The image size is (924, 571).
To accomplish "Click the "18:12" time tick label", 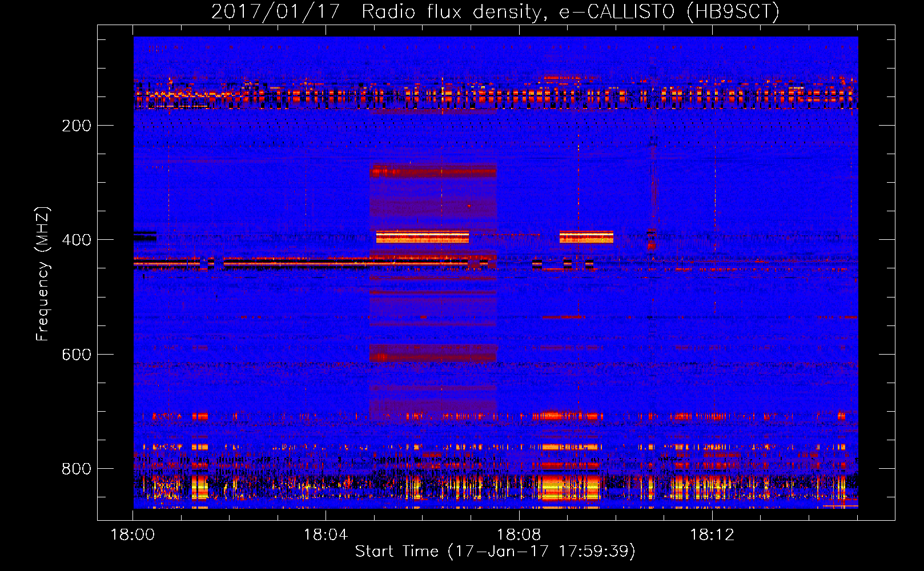I will coord(712,535).
